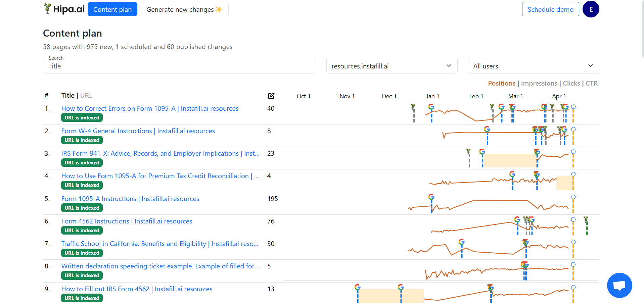This screenshot has width=644, height=304.
Task: Click the Title search input field
Action: click(x=179, y=66)
